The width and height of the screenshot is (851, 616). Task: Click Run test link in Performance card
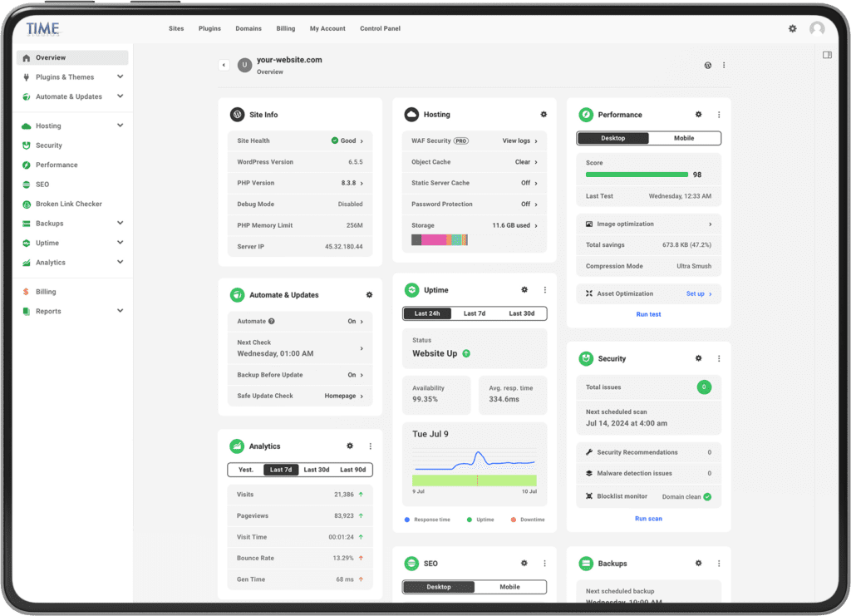(x=648, y=314)
